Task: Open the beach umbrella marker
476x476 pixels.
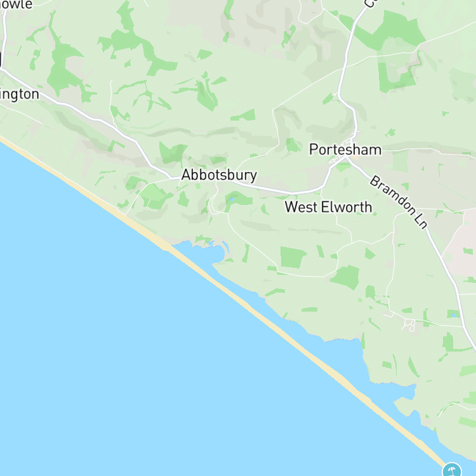Action: coord(452,470)
